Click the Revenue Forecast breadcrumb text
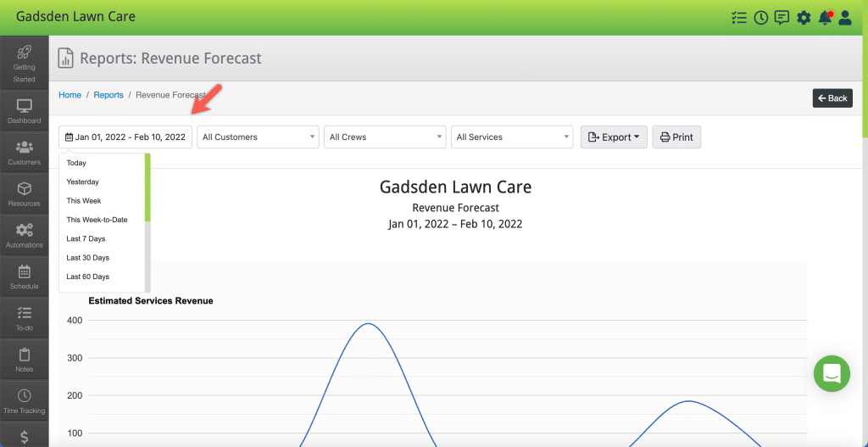This screenshot has width=868, height=447. (171, 95)
